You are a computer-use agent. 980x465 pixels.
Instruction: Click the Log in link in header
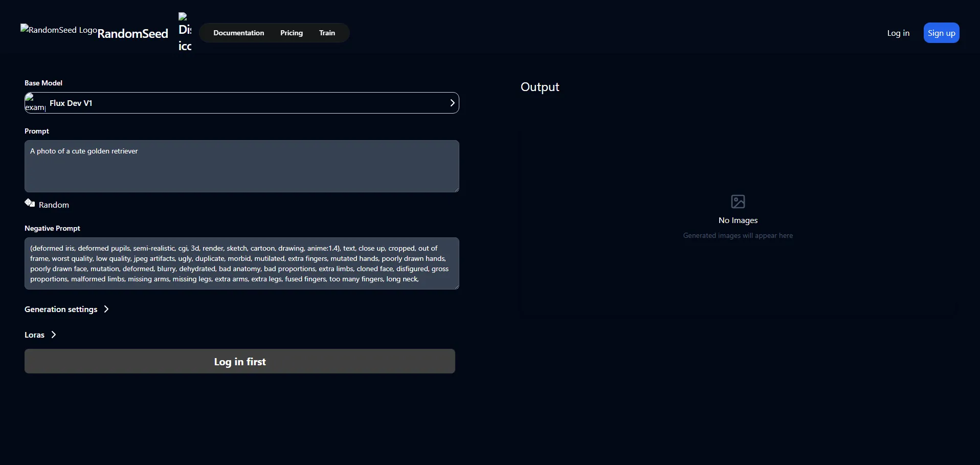pyautogui.click(x=898, y=33)
